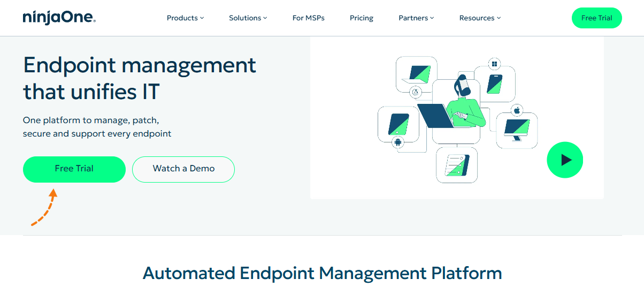644x294 pixels.
Task: Expand the Solutions menu
Action: [248, 18]
